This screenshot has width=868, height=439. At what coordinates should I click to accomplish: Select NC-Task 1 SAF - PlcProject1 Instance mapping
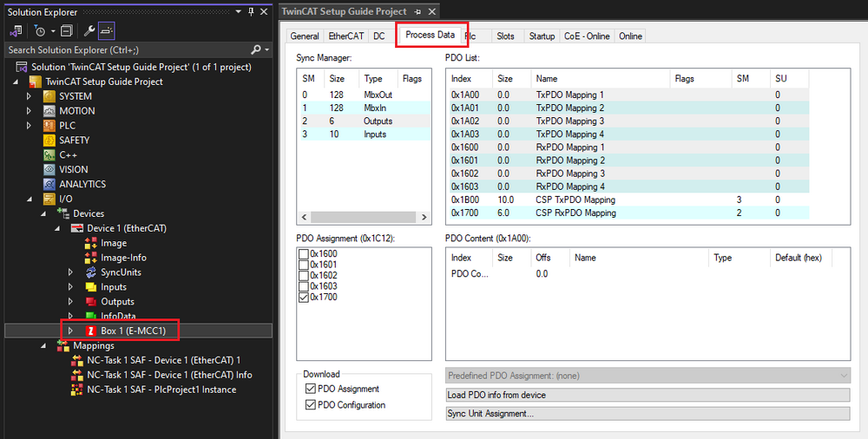pyautogui.click(x=161, y=390)
